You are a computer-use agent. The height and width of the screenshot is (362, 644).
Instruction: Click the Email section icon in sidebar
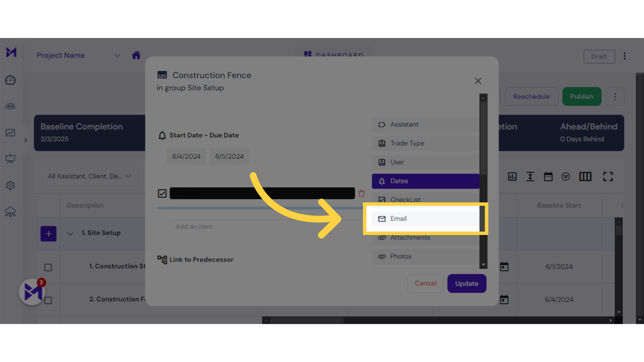381,218
